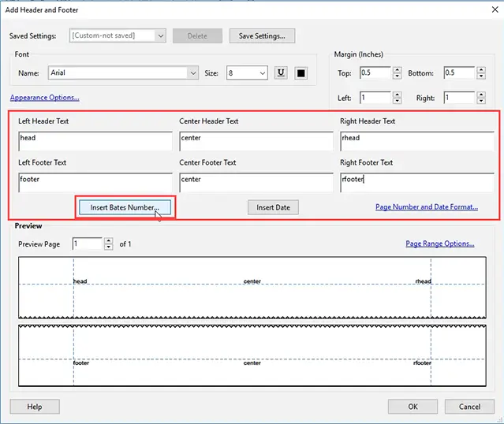This screenshot has width=504, height=424.
Task: Open Page Number and Date Format link
Action: point(427,206)
